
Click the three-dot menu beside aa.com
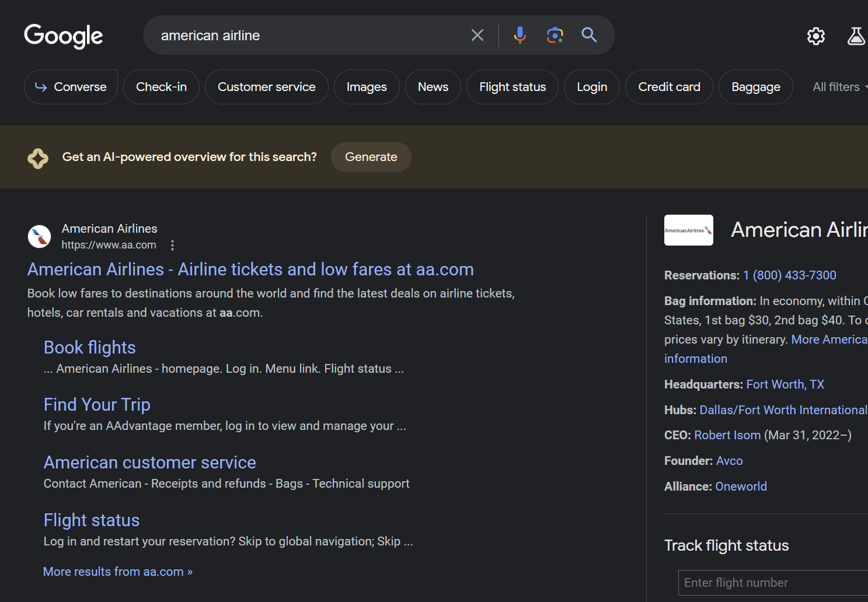(172, 246)
